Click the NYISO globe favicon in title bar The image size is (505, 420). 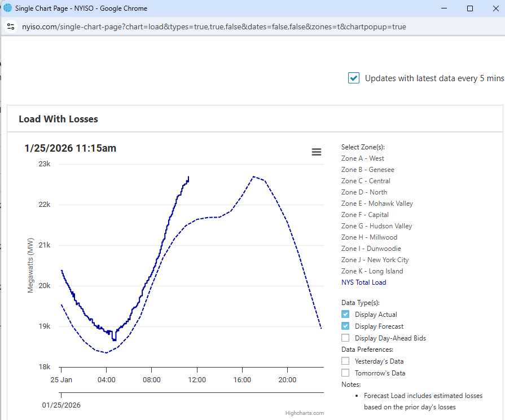tap(8, 8)
